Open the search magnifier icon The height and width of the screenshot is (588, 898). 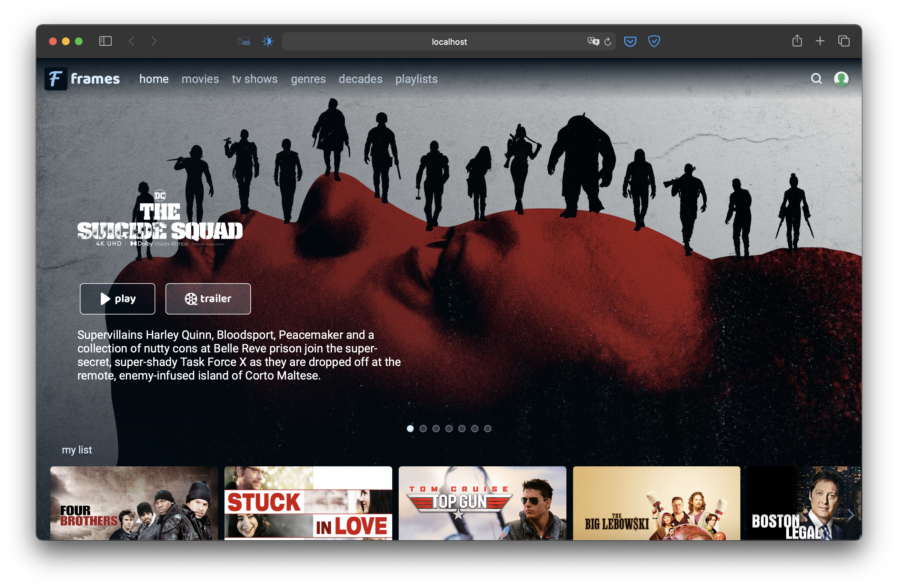click(816, 78)
